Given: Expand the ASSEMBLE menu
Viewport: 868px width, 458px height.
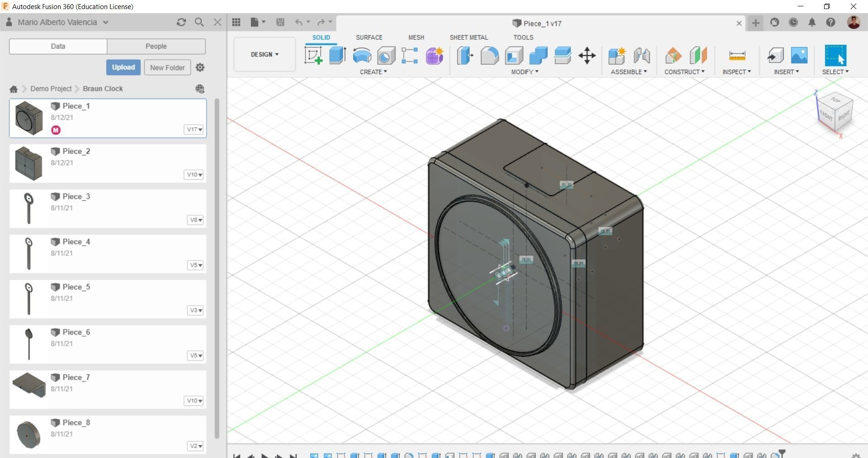Looking at the screenshot, I should pos(629,72).
